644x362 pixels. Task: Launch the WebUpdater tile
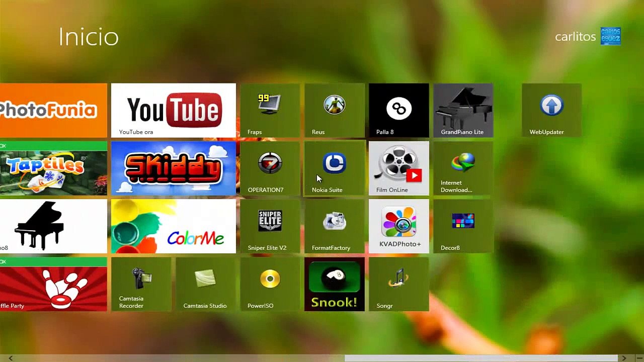pos(551,110)
